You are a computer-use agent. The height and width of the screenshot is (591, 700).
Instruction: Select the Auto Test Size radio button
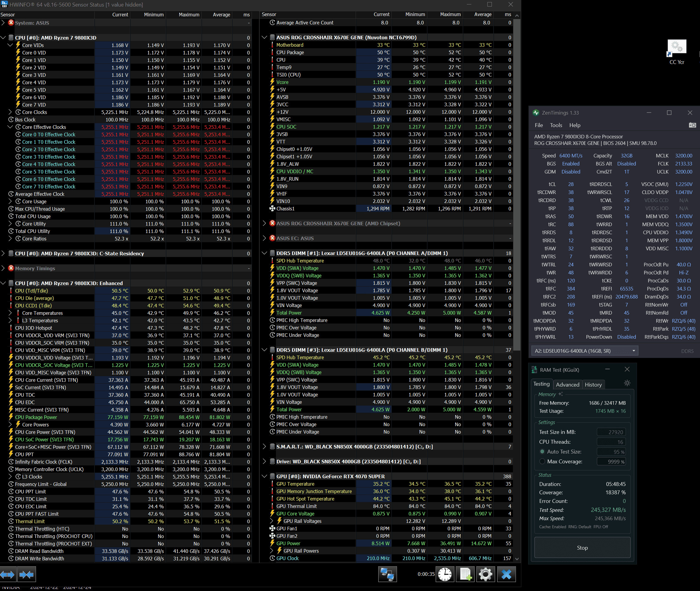click(x=542, y=452)
